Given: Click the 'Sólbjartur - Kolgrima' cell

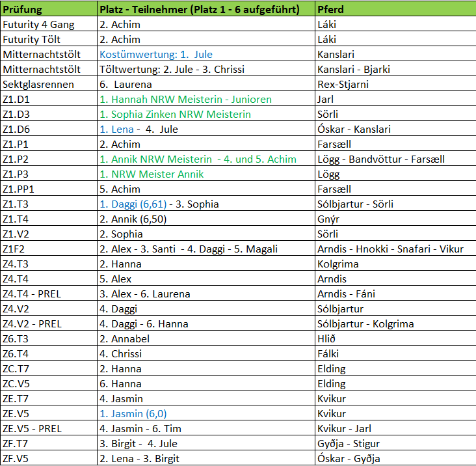Looking at the screenshot, I should point(395,323).
